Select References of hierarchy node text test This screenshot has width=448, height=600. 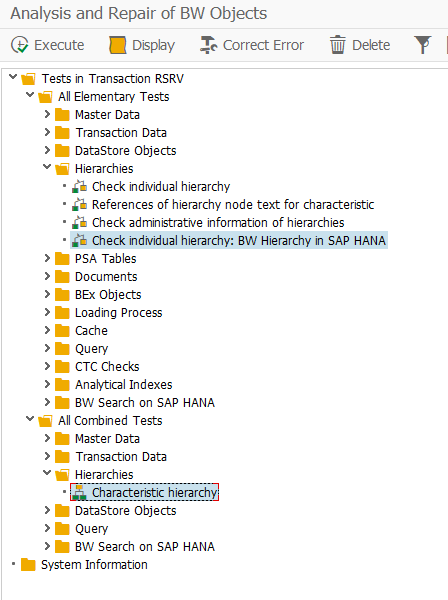233,204
